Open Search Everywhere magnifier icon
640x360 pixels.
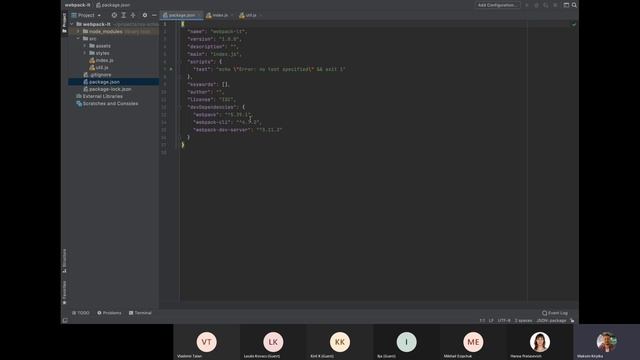[x=574, y=5]
